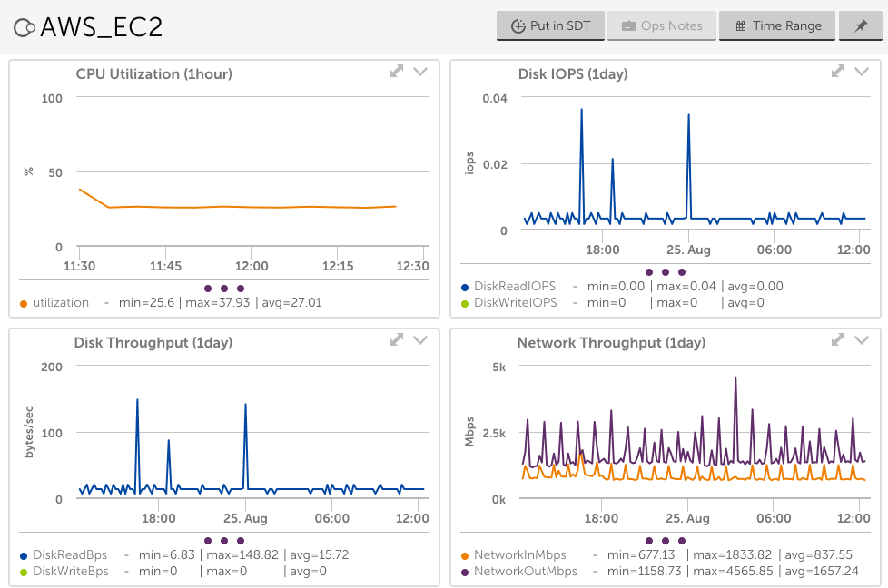Click the AWS_EC2 dashboard title
This screenshot has width=888, height=588.
click(x=102, y=27)
